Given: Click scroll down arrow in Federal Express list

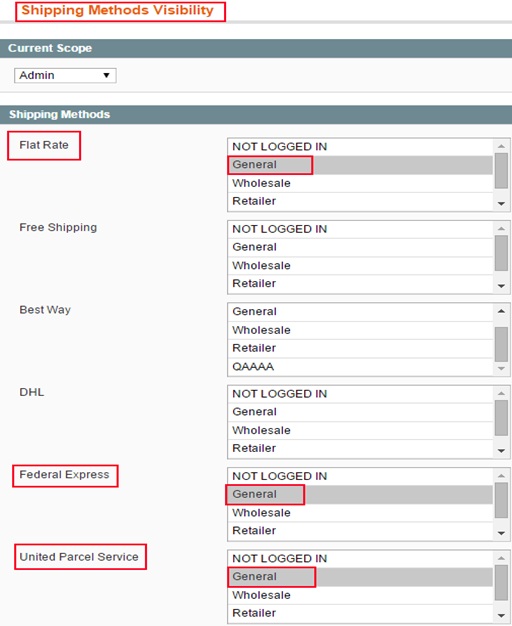Looking at the screenshot, I should coord(501,533).
